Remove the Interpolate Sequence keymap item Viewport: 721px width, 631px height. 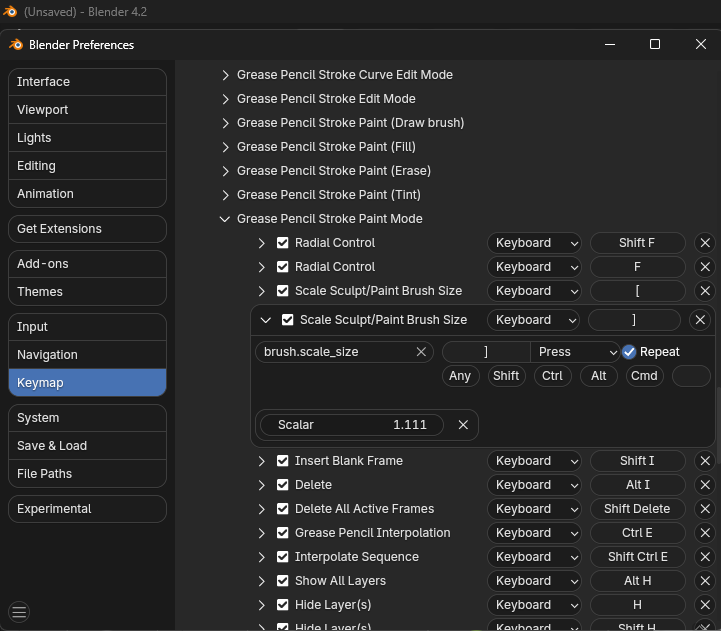[x=705, y=557]
